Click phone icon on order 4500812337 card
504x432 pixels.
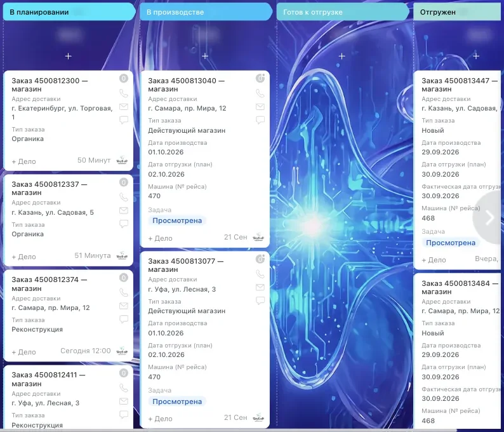[124, 197]
